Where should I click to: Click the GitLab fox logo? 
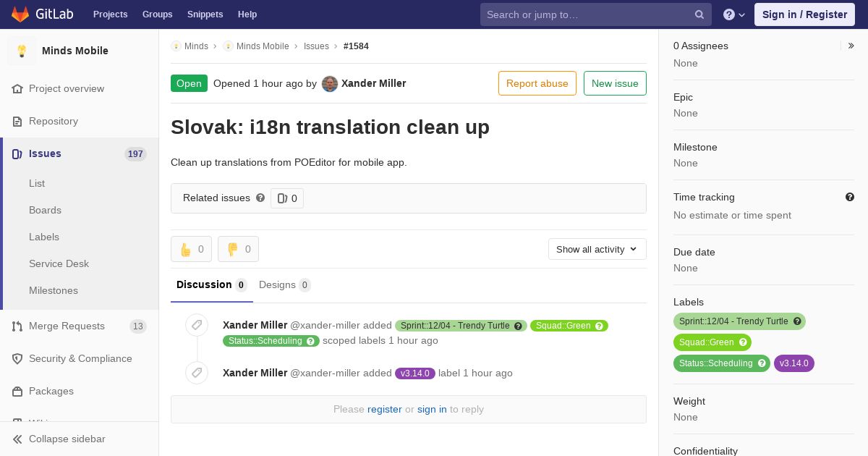(x=20, y=14)
